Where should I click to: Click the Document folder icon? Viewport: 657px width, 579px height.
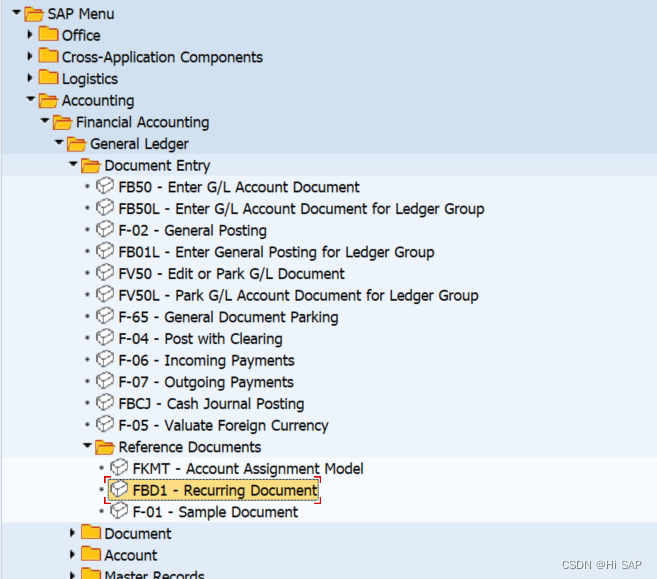coord(91,532)
